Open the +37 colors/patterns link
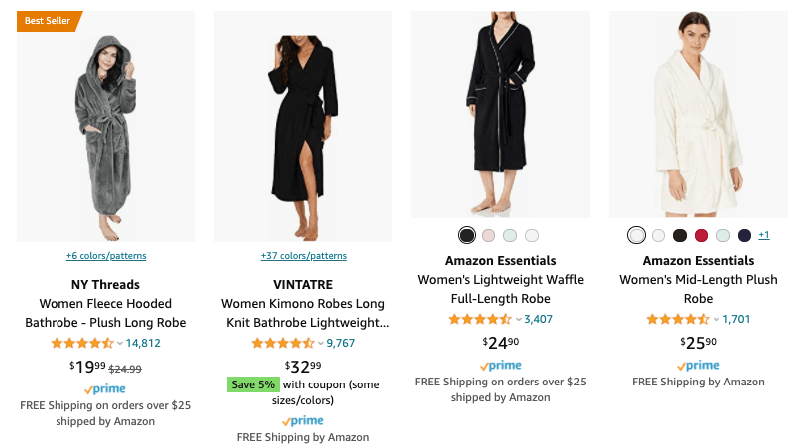798x448 pixels. coord(303,256)
